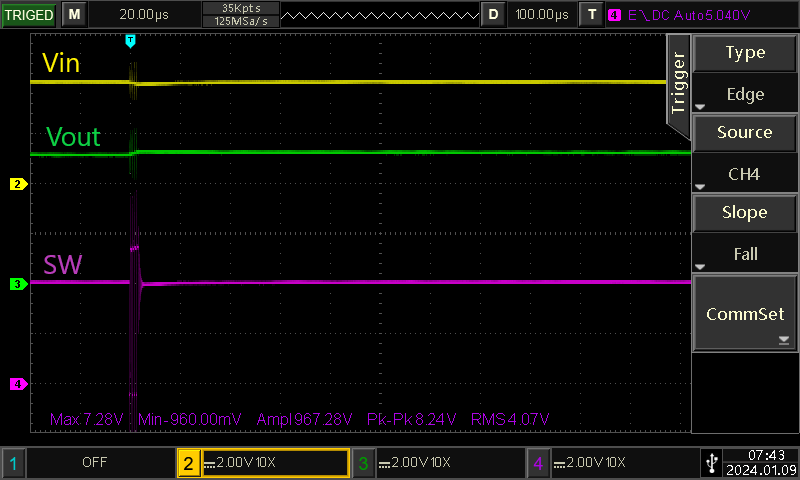Click the Ampl 967.28V measurement

click(304, 420)
